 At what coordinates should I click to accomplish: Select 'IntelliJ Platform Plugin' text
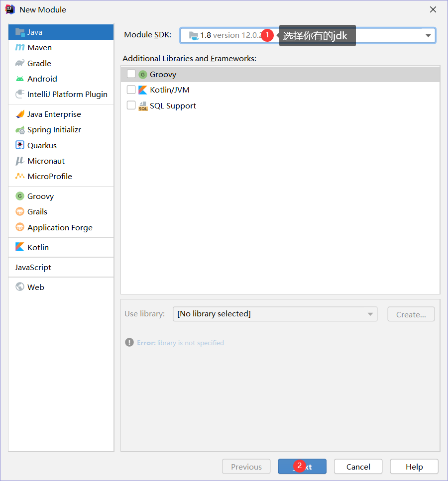click(67, 94)
